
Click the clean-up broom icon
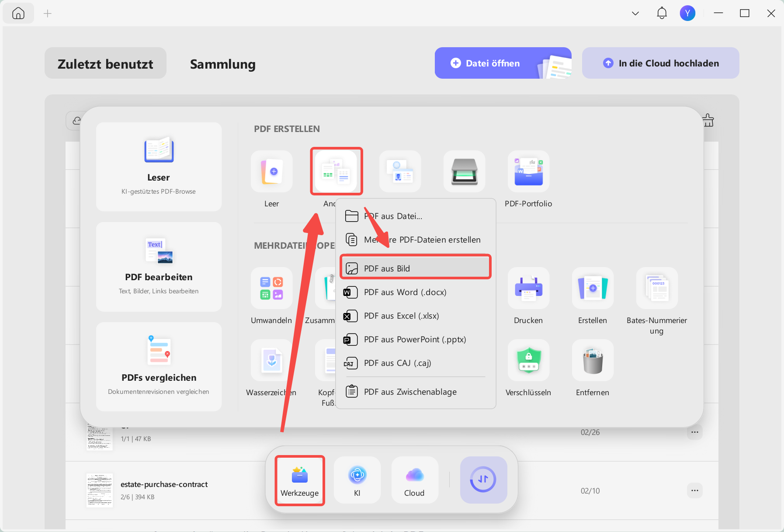point(708,120)
